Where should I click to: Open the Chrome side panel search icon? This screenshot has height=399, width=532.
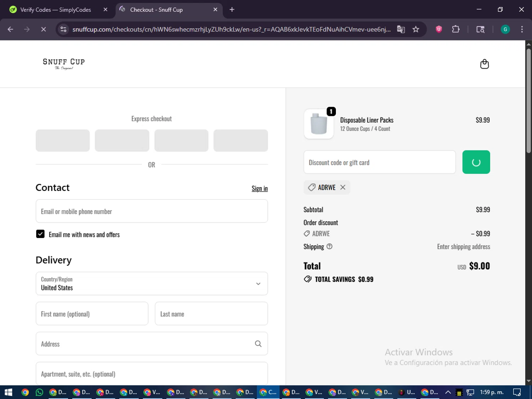click(x=480, y=29)
